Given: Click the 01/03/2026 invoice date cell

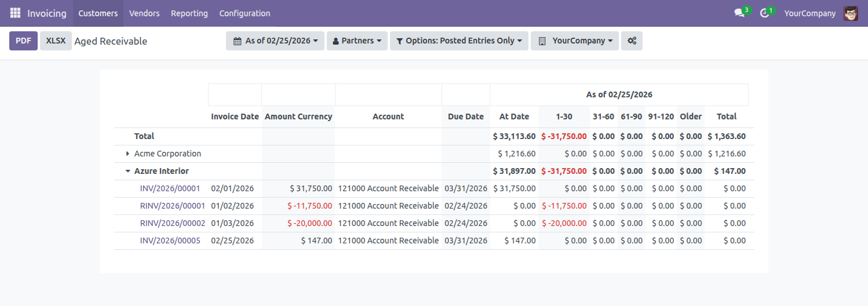Looking at the screenshot, I should 232,223.
